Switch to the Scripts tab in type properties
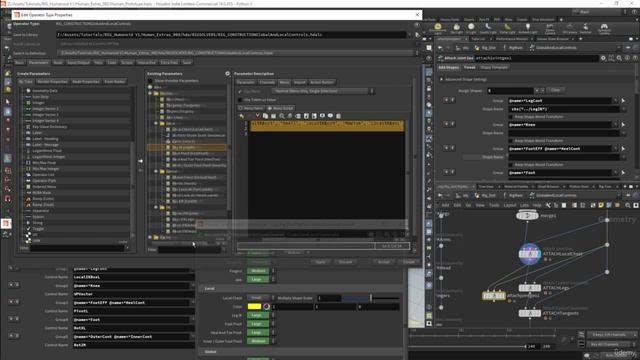The width and height of the screenshot is (640, 360). [127, 63]
